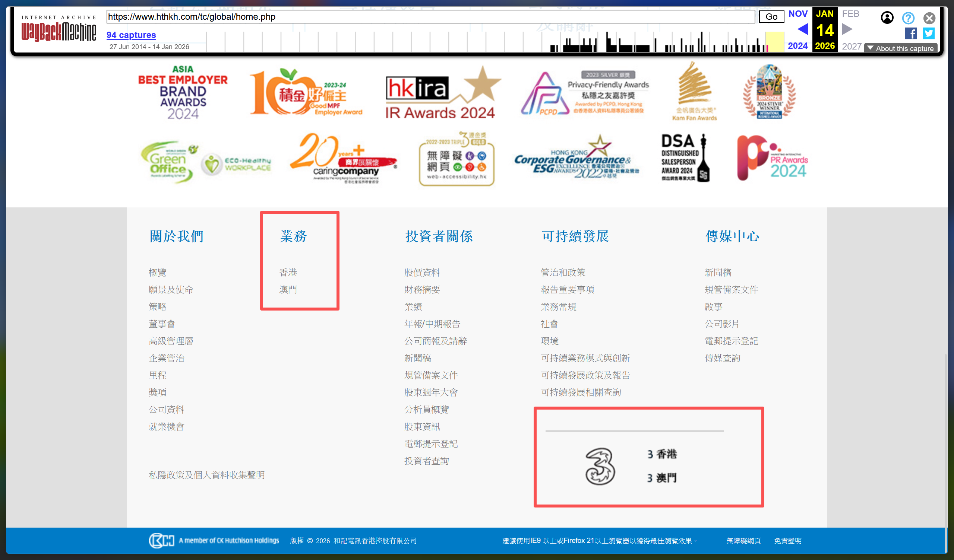
Task: Click the URL address input field
Action: click(x=430, y=17)
